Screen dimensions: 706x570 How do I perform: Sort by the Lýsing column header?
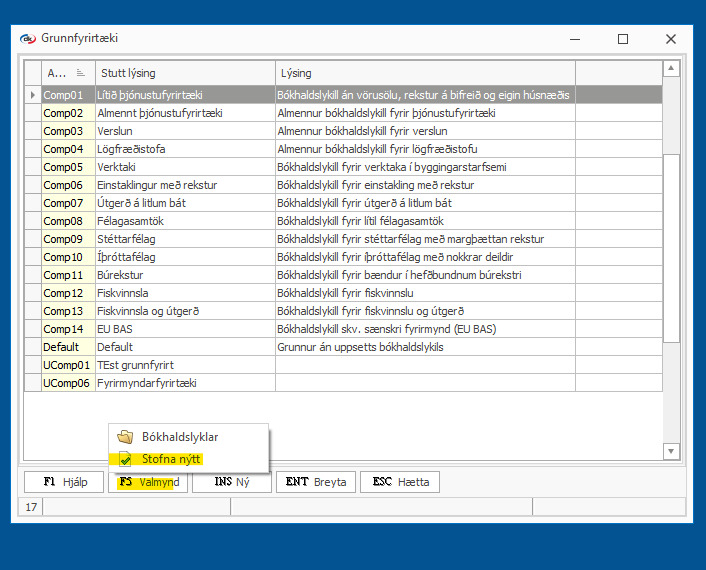[x=425, y=73]
